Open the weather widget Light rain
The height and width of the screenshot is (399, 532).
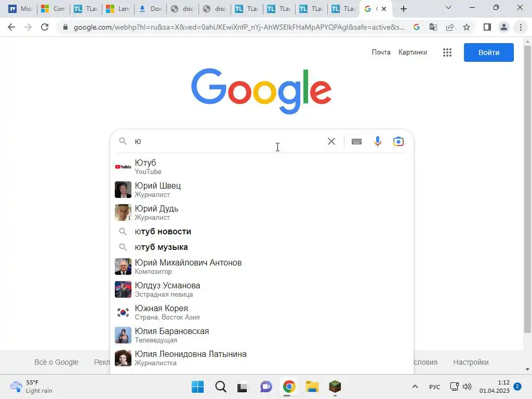coord(31,387)
